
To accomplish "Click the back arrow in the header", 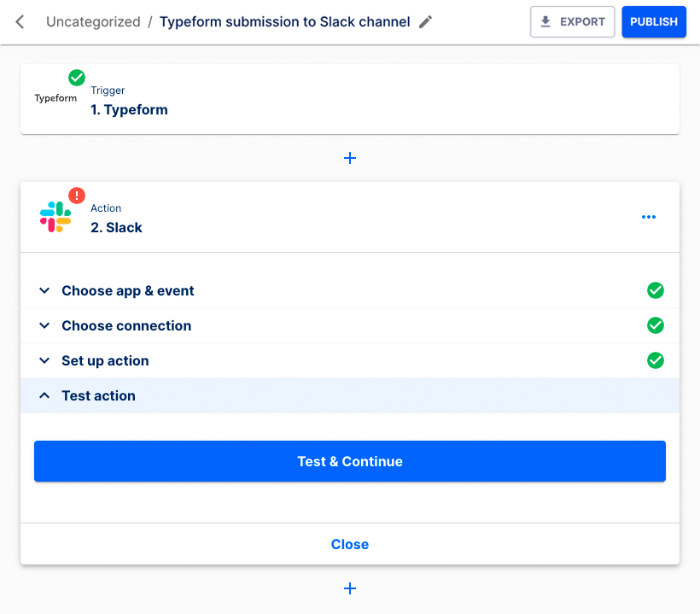I will coord(19,21).
